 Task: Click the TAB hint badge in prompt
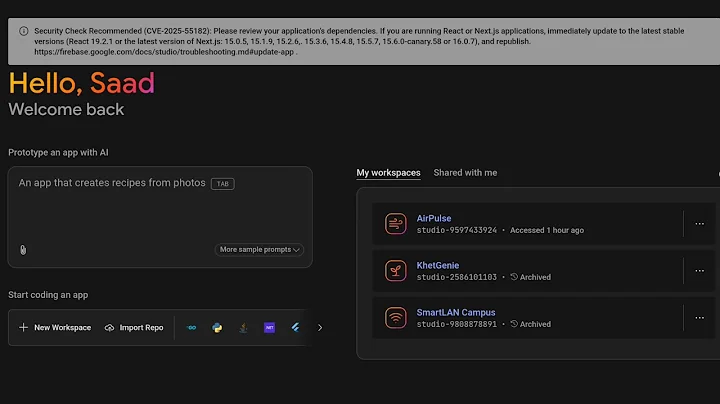point(223,184)
